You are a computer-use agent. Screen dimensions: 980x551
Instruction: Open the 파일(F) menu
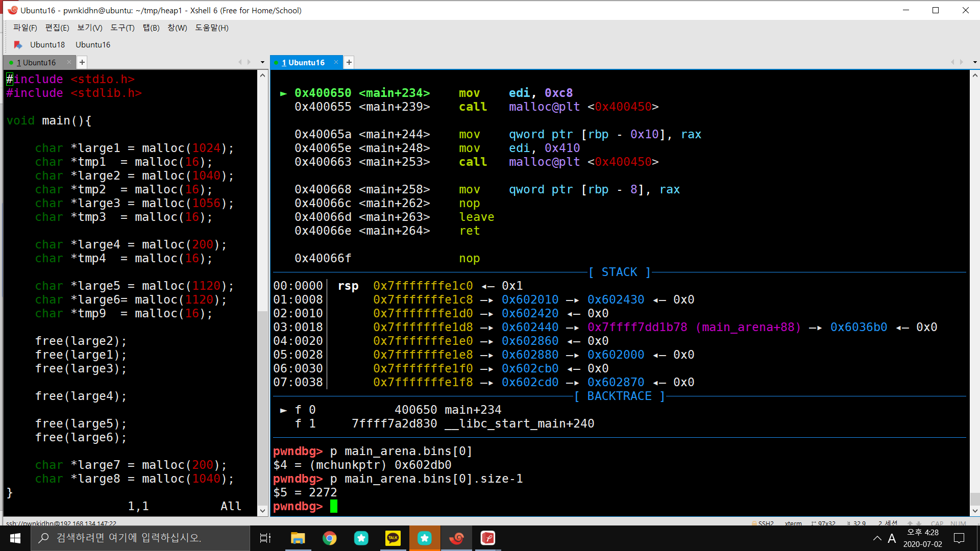click(x=25, y=28)
